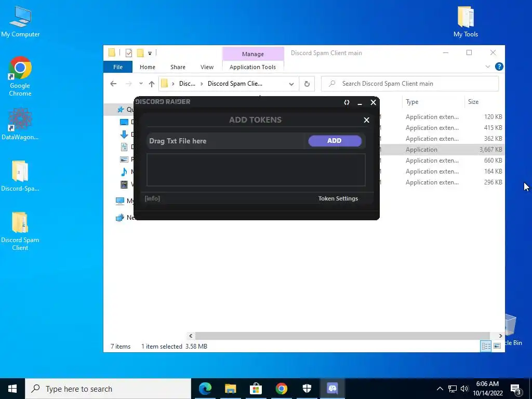
Task: Select My Computer desktop icon
Action: tap(20, 22)
